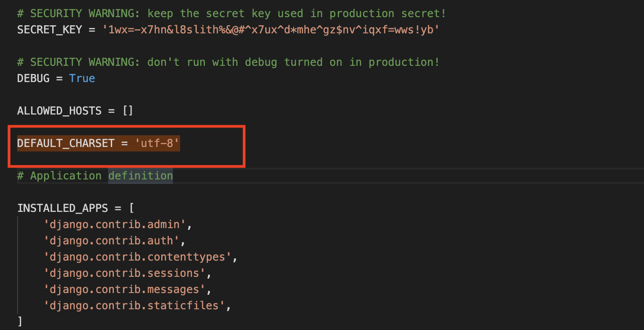Click the ALLOWED_HOSTS variable name
644x330 pixels.
pos(59,111)
